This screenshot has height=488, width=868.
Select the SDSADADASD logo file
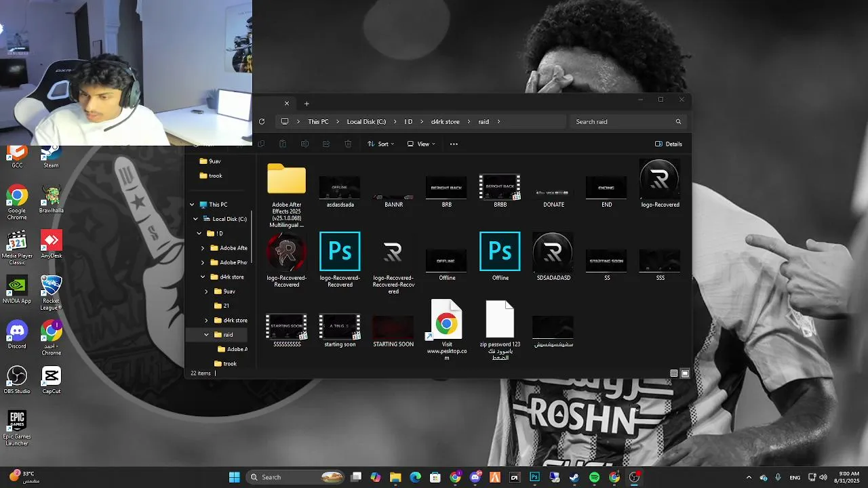click(553, 256)
